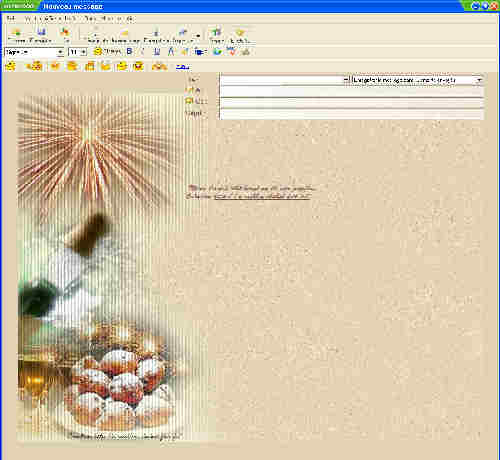The width and height of the screenshot is (500, 460).
Task: Toggle italic formatting in the formatting bar
Action: point(143,52)
